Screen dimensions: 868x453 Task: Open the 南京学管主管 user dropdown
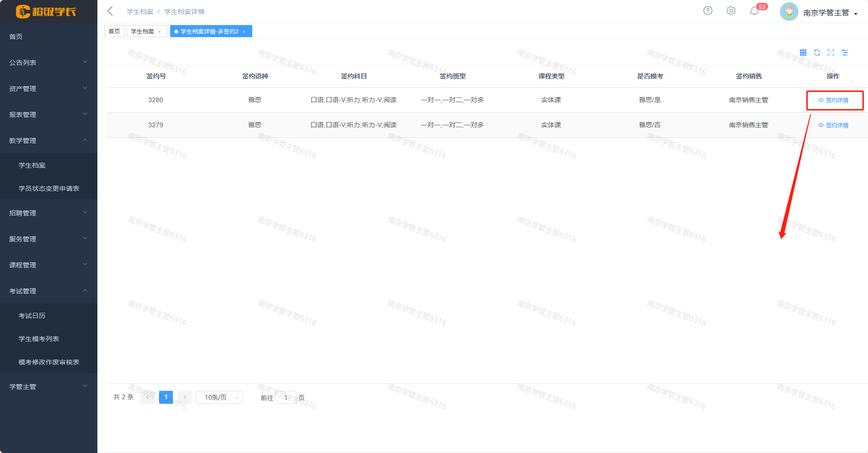830,13
